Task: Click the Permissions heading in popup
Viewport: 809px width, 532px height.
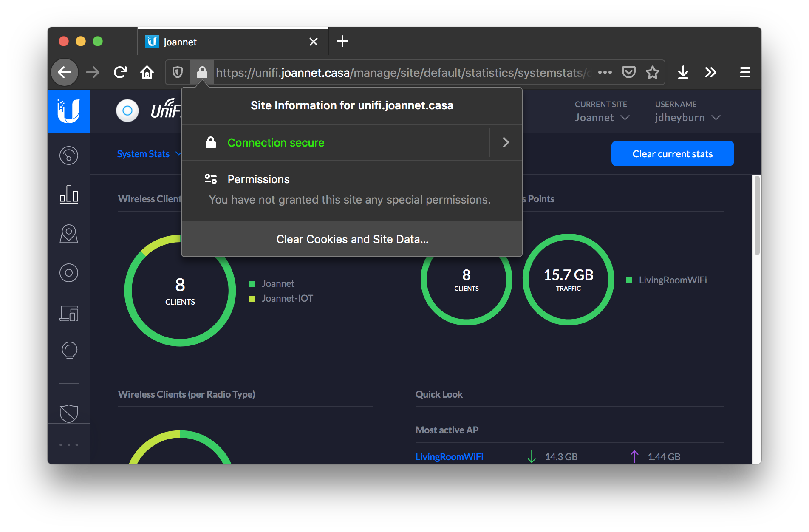Action: tap(258, 179)
